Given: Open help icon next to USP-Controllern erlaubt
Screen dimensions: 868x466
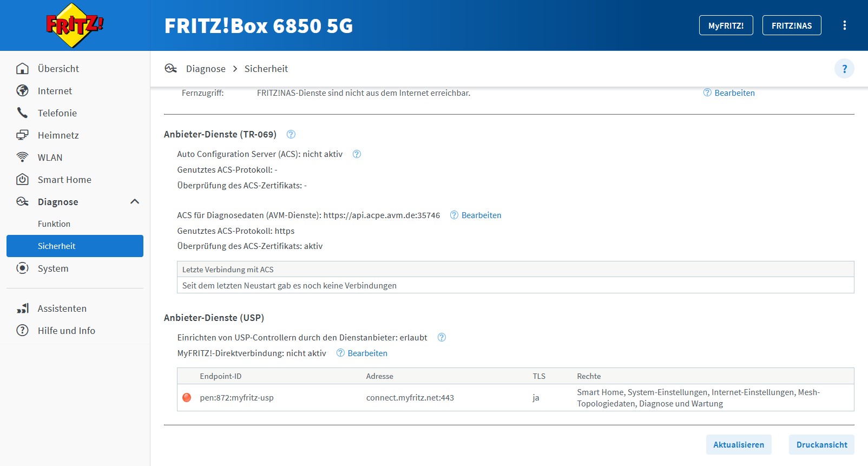Looking at the screenshot, I should point(442,338).
